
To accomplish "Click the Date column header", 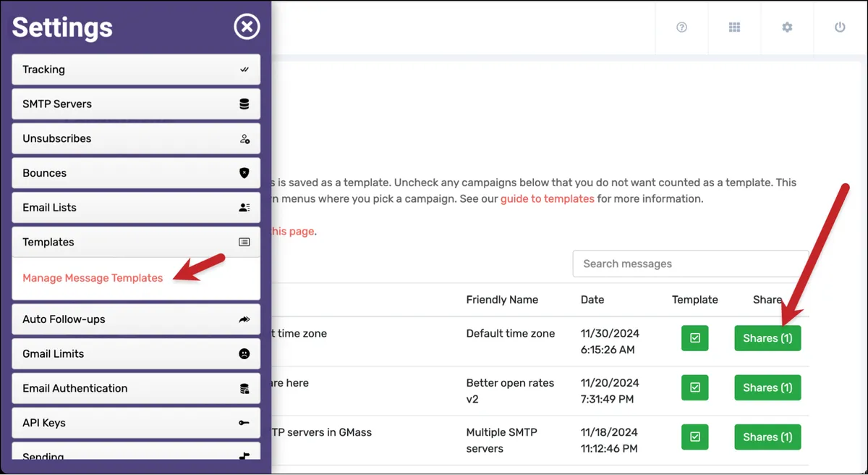I will [592, 300].
